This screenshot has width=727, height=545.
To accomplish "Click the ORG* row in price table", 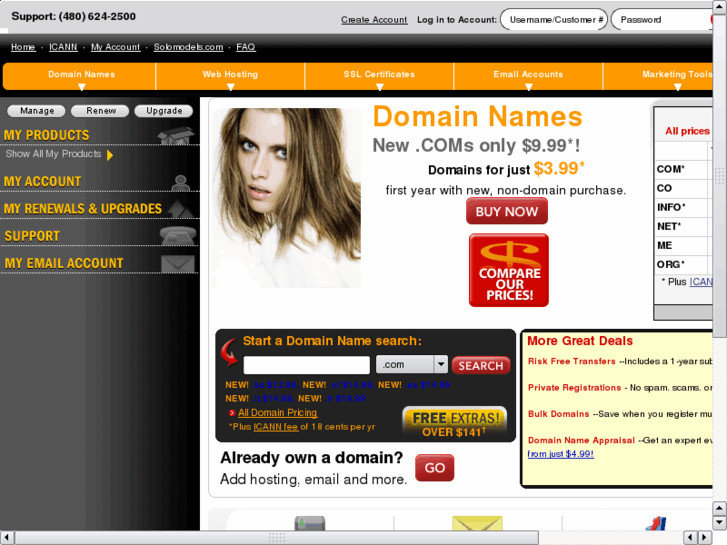I will click(683, 264).
